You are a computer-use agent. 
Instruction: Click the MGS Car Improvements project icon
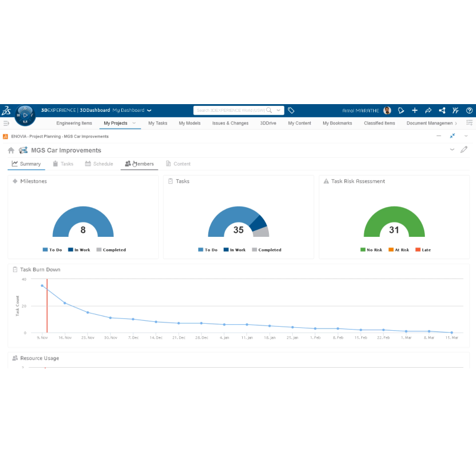[x=23, y=151]
